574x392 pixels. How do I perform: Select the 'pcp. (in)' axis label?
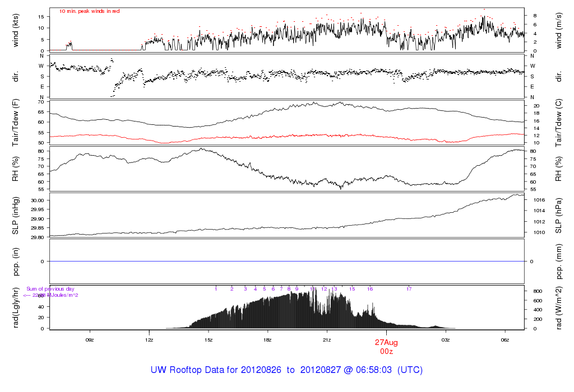(x=16, y=261)
